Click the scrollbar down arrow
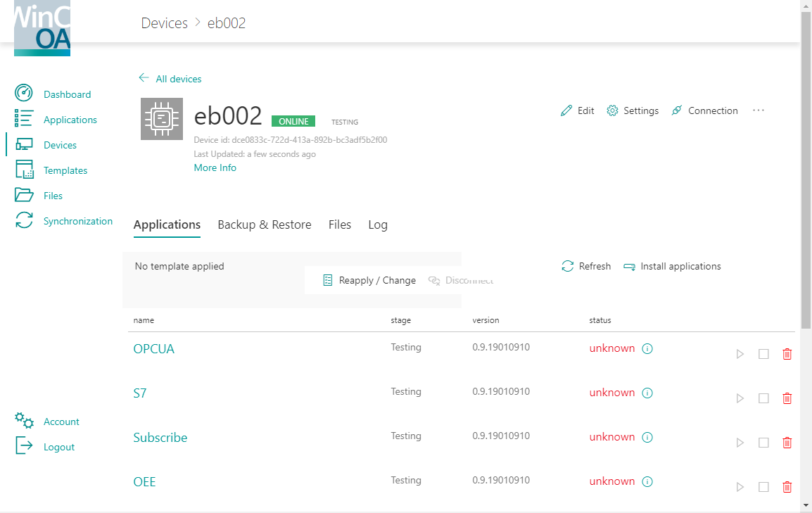The image size is (812, 513). pyautogui.click(x=806, y=505)
